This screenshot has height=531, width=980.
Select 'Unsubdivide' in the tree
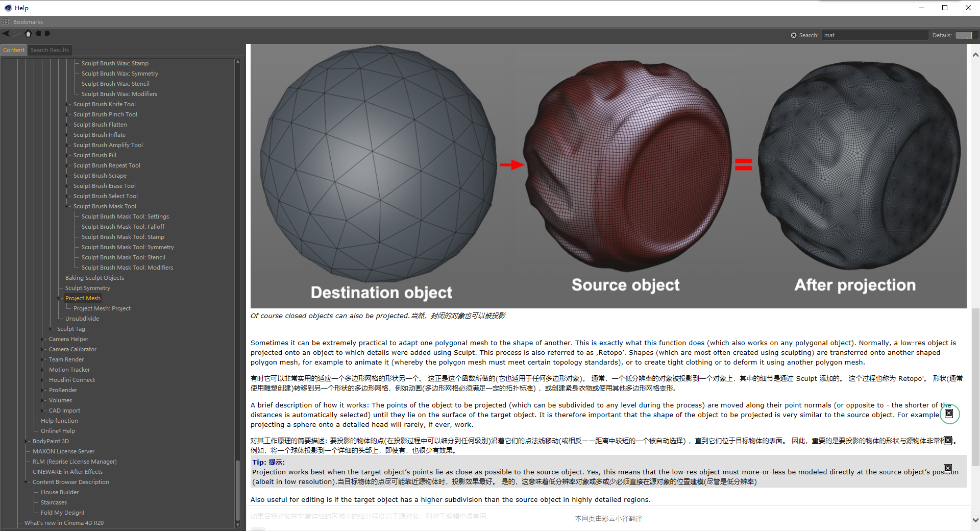tap(82, 319)
